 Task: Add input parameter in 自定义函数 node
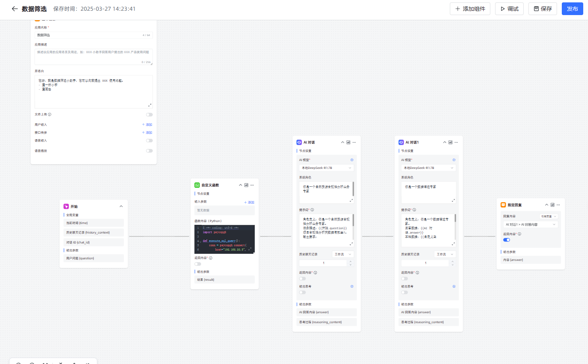[x=249, y=202]
